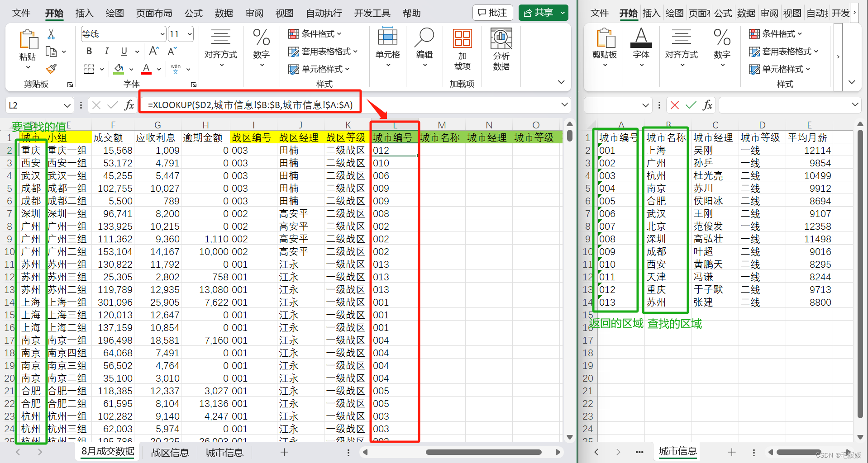
Task: Click 加载项 add-ins icon
Action: pos(462,38)
